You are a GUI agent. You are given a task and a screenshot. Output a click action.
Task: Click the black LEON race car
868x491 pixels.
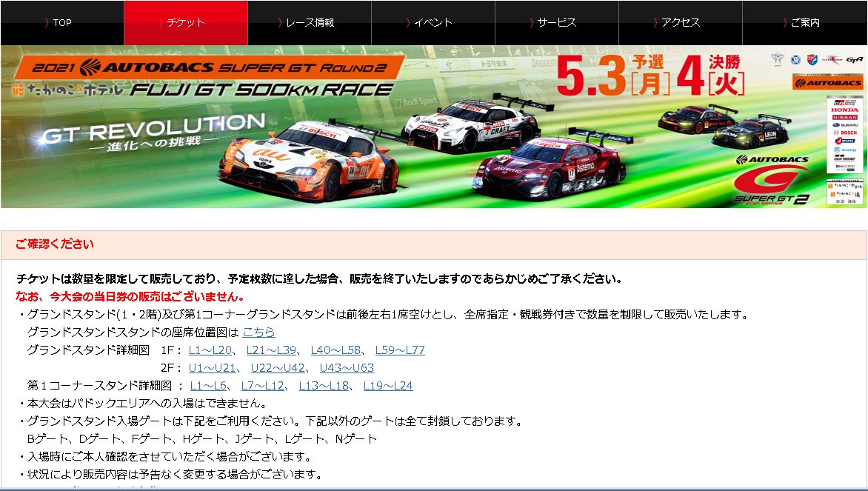click(753, 133)
